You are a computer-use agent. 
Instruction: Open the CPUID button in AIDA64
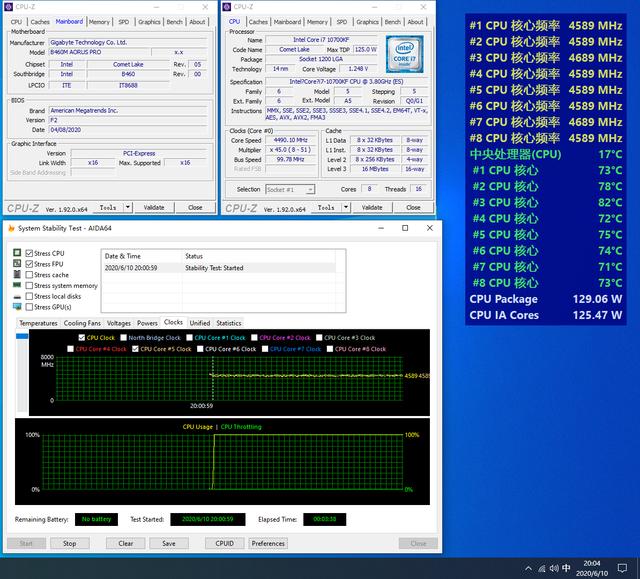(224, 543)
